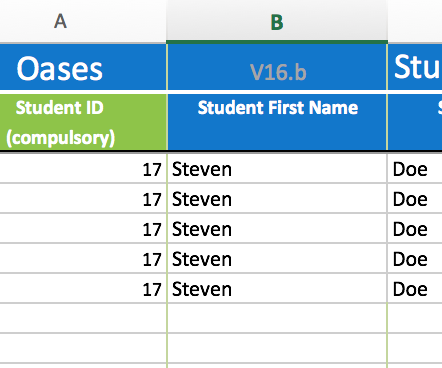
Task: Select the fifth row's Steven cell
Action: pyautogui.click(x=277, y=288)
